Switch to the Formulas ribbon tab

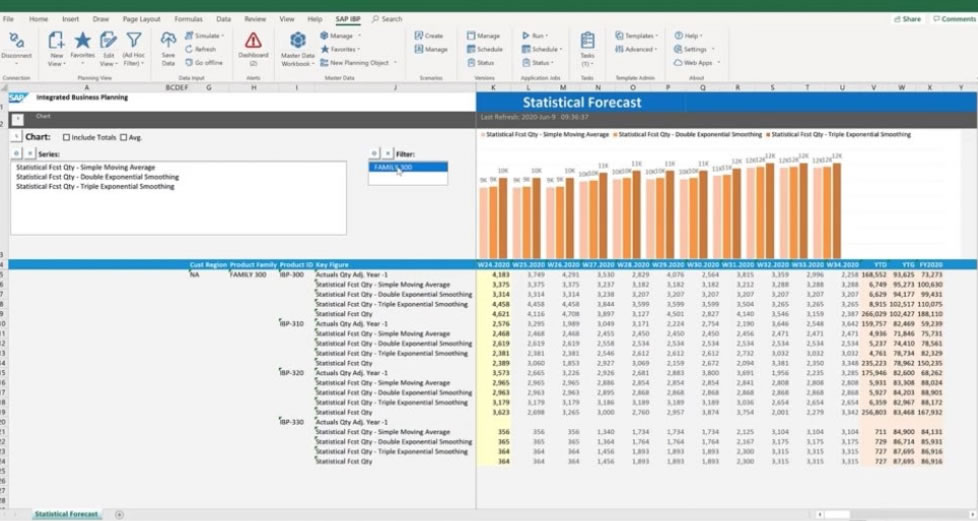pos(188,19)
